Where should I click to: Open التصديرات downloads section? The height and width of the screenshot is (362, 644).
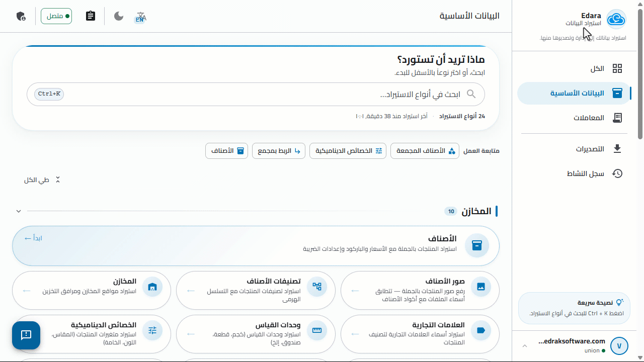click(x=574, y=149)
